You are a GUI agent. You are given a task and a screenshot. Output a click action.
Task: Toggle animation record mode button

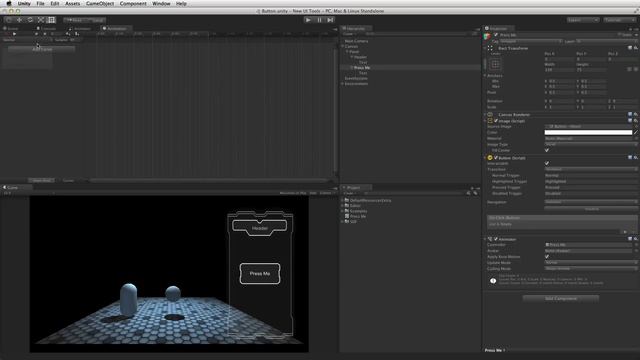(x=6, y=34)
